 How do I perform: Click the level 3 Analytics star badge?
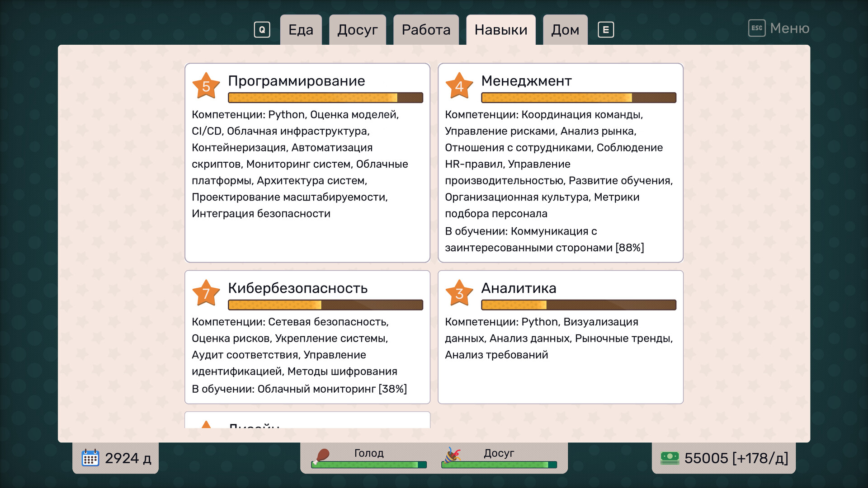pos(459,293)
